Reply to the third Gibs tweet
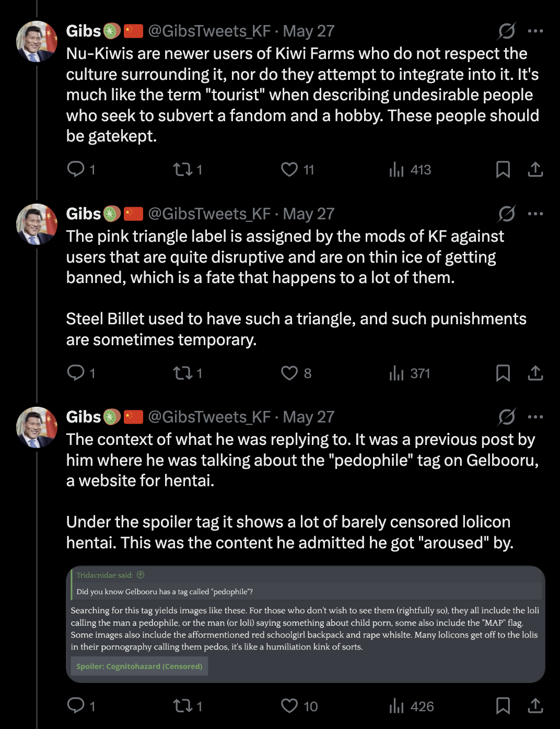The width and height of the screenshot is (560, 729). [x=76, y=706]
